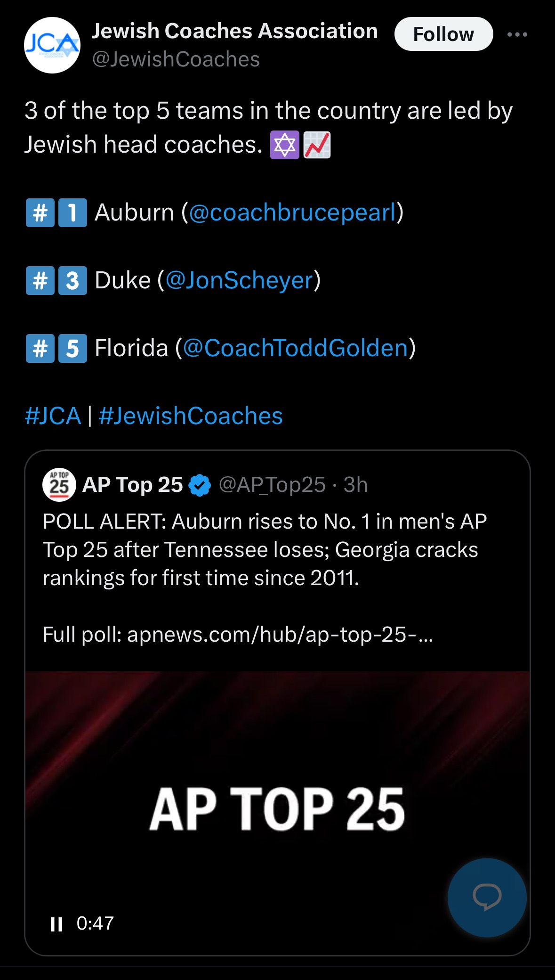Image resolution: width=555 pixels, height=980 pixels.
Task: Pause the AP Top 25 video
Action: (56, 924)
